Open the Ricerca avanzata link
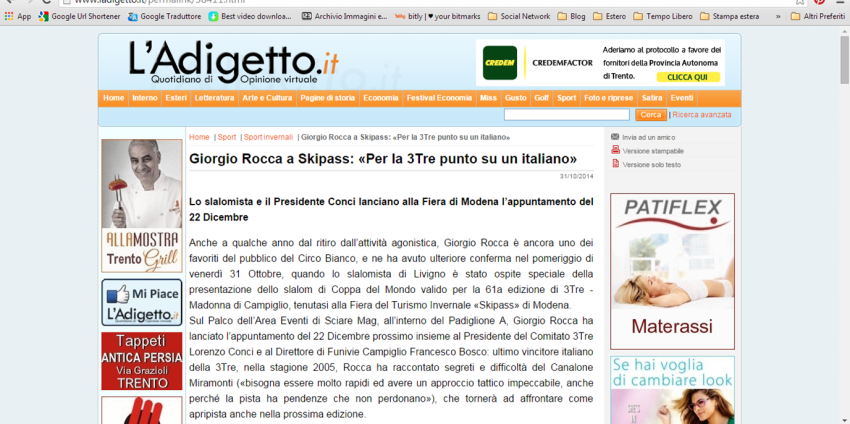 tap(702, 115)
